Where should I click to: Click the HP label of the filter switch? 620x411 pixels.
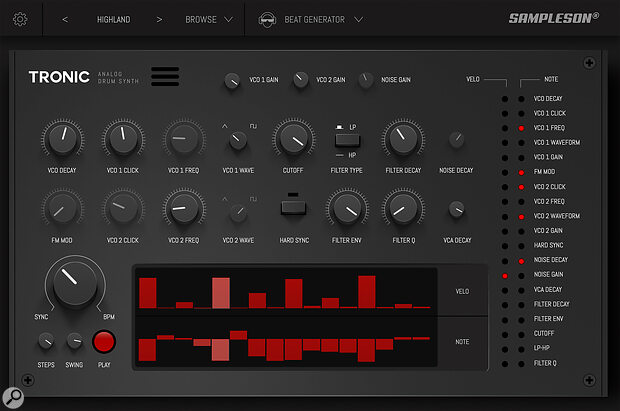click(x=352, y=155)
